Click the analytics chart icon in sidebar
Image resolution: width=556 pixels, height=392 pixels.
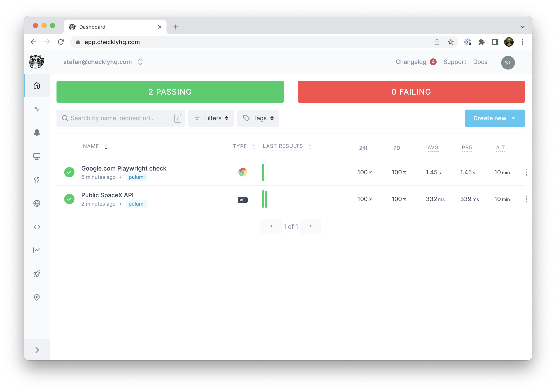37,250
